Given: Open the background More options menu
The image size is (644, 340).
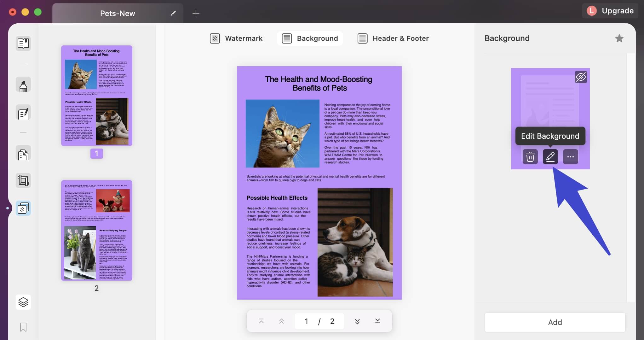Looking at the screenshot, I should (571, 156).
